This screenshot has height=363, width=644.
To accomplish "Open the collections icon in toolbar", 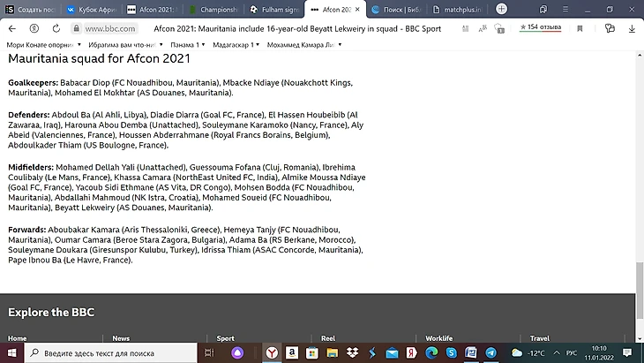I will click(x=610, y=28).
